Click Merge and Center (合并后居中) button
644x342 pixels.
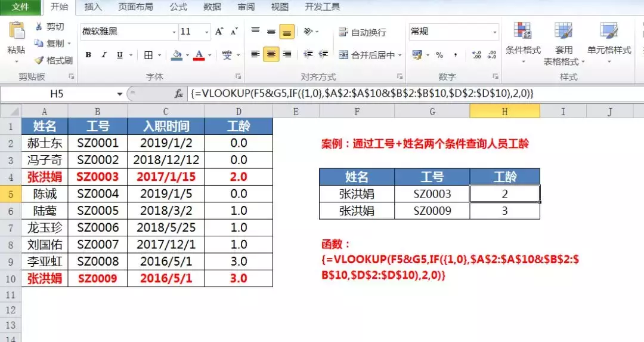[x=366, y=55]
